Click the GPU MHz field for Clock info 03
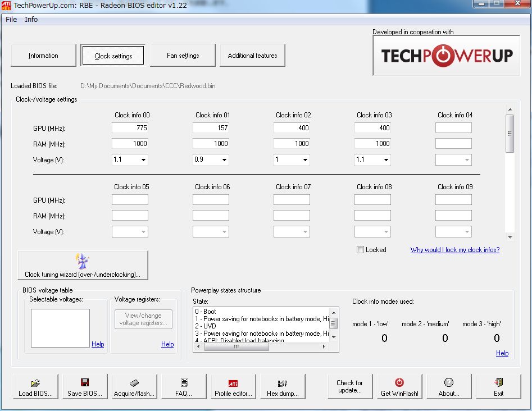Screen dimensions: 532x411 point(372,128)
